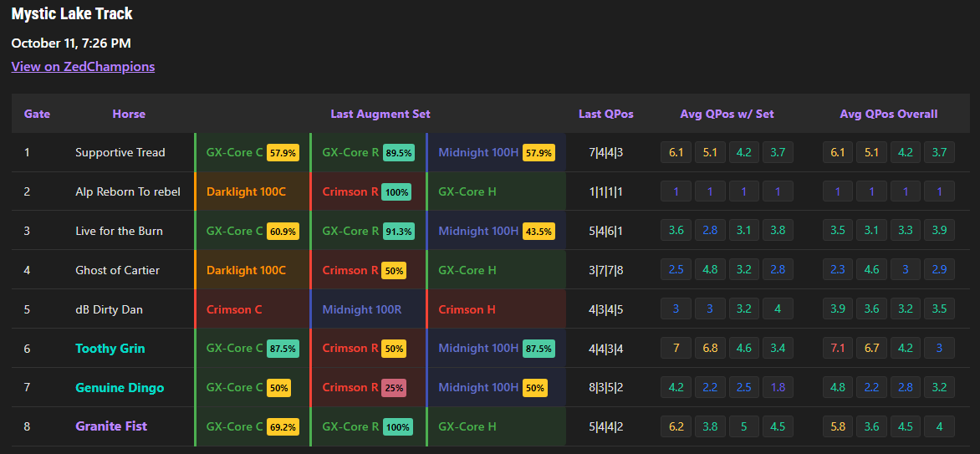Image resolution: width=980 pixels, height=454 pixels.
Task: Click GX-Core R in Granite Fist row
Action: click(350, 427)
